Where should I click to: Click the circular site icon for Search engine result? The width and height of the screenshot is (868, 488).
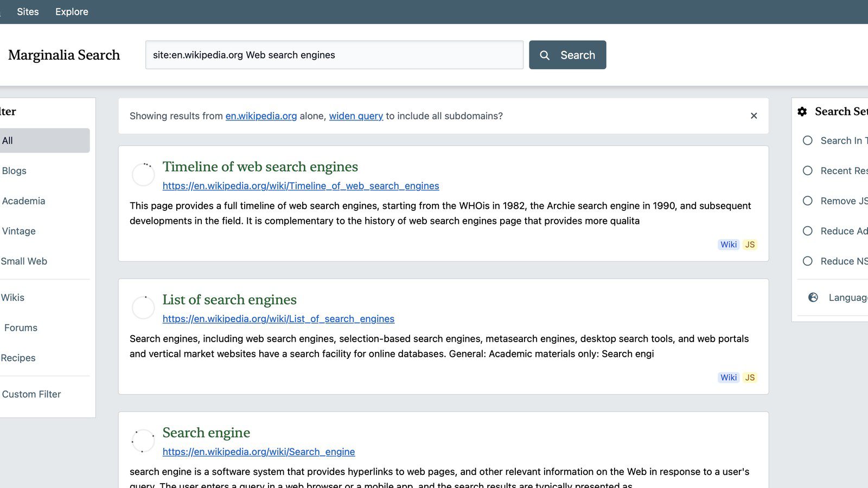tap(143, 441)
